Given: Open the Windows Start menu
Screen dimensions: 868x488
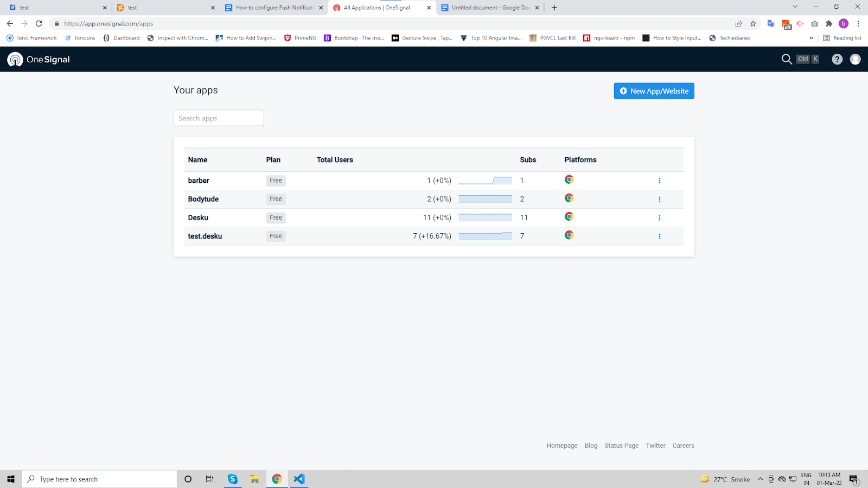Looking at the screenshot, I should pyautogui.click(x=11, y=479).
